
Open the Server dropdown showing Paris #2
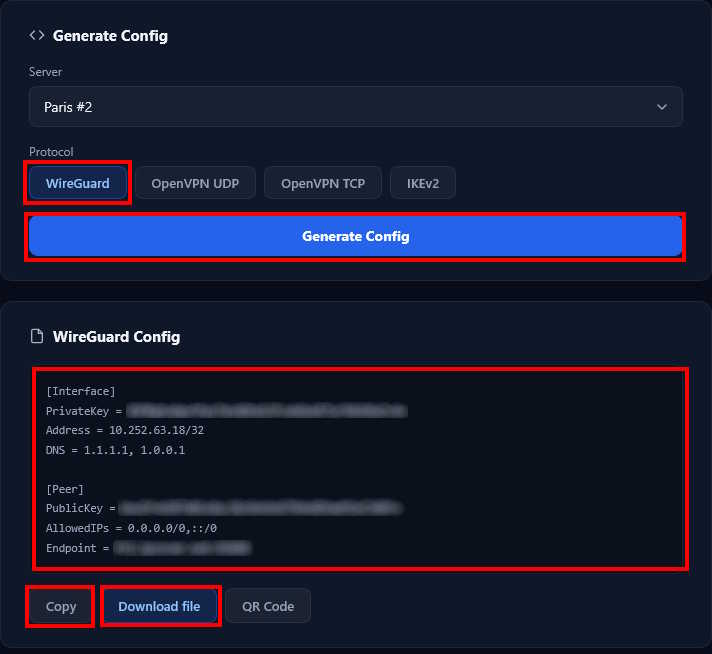(x=356, y=107)
